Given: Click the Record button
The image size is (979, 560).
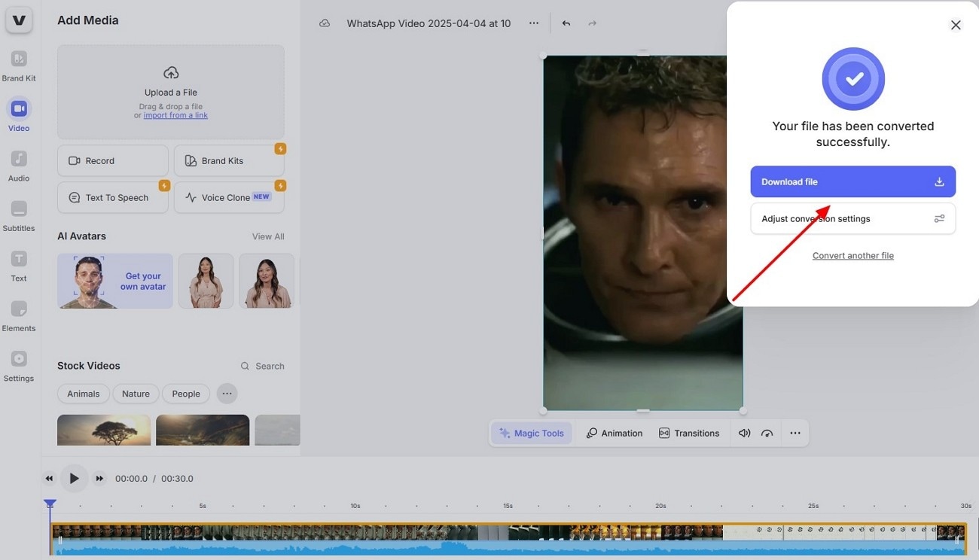Looking at the screenshot, I should pyautogui.click(x=113, y=160).
